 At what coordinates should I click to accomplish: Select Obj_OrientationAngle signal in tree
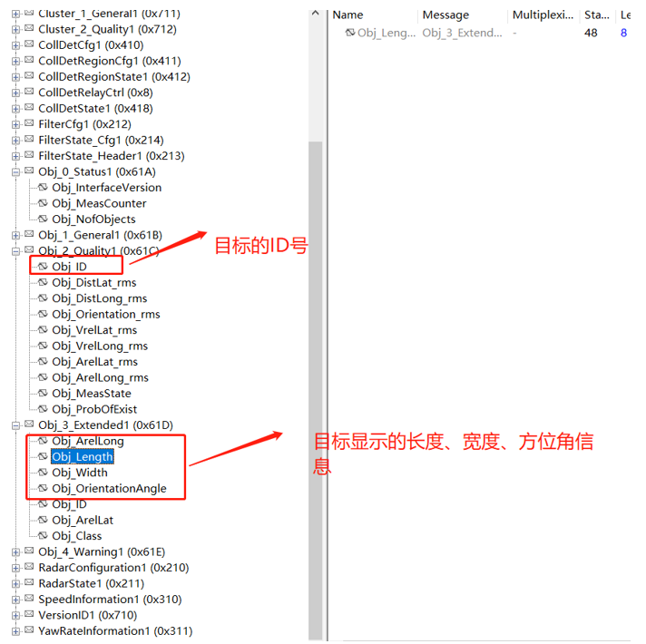click(109, 489)
